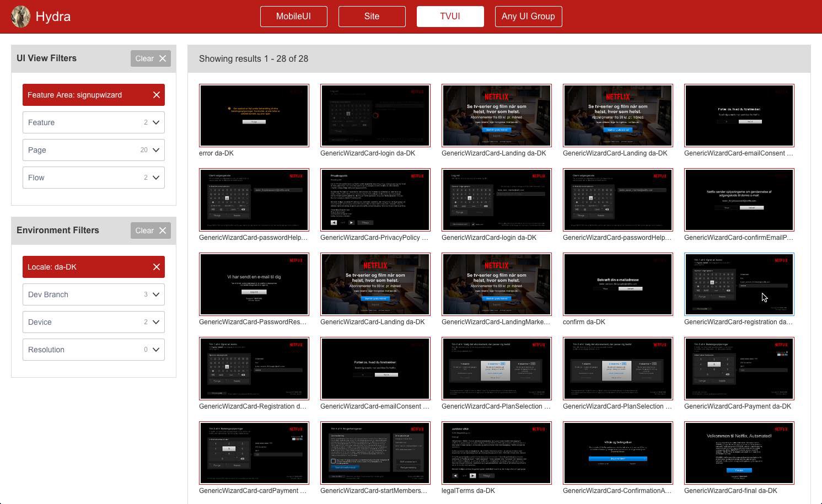Viewport: 822px width, 504px height.
Task: Expand the Flow filter dropdown
Action: [94, 178]
